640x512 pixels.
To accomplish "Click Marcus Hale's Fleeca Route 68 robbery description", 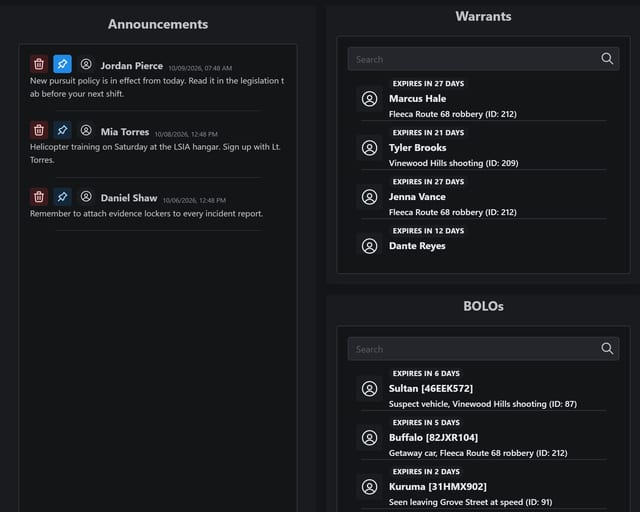I will click(453, 114).
